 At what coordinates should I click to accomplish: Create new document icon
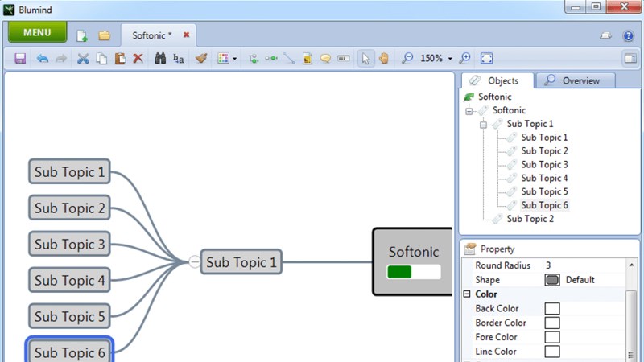pyautogui.click(x=82, y=36)
